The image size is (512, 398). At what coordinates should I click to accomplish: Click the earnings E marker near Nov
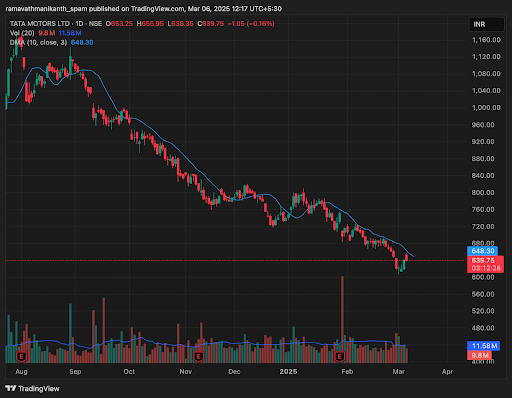click(x=198, y=357)
